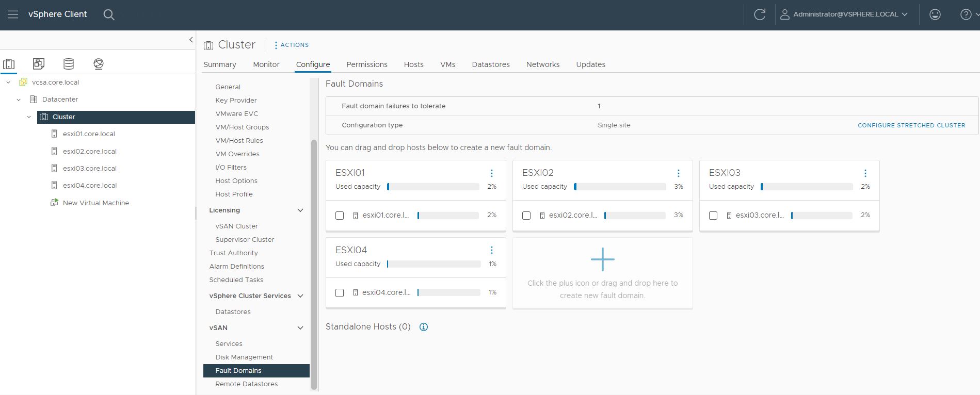This screenshot has height=395, width=980.
Task: Open the Cluster ACTIONS menu
Action: (291, 45)
